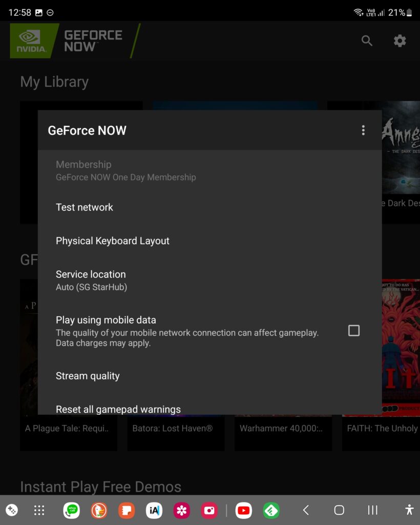Tap the mobile signal strength icon
Screen dimensions: 420x525
tap(381, 13)
